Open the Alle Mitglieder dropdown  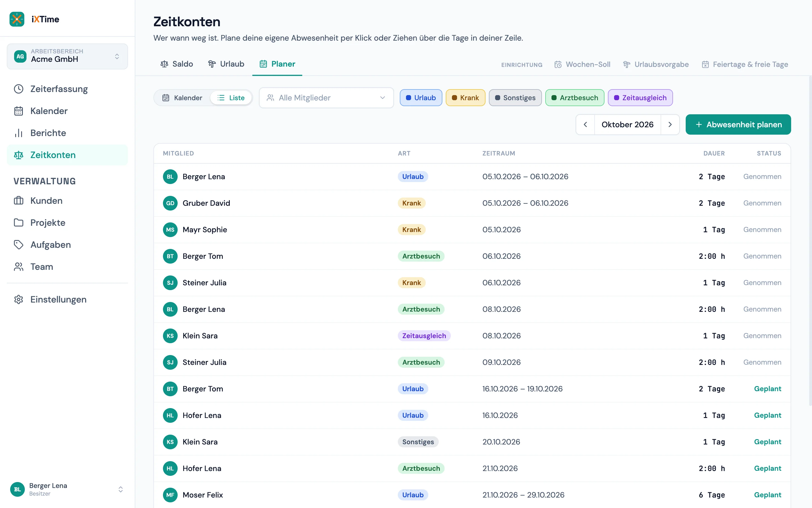(x=326, y=98)
